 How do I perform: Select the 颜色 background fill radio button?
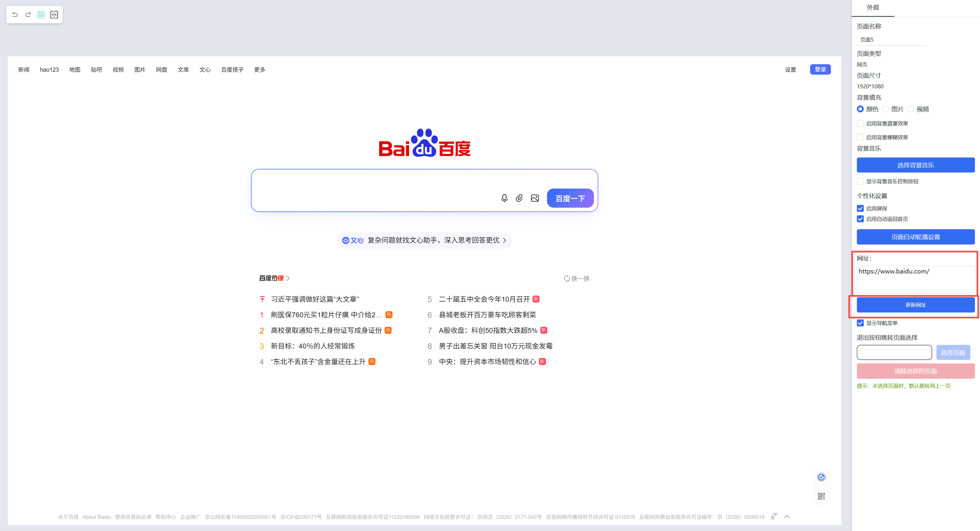point(860,109)
